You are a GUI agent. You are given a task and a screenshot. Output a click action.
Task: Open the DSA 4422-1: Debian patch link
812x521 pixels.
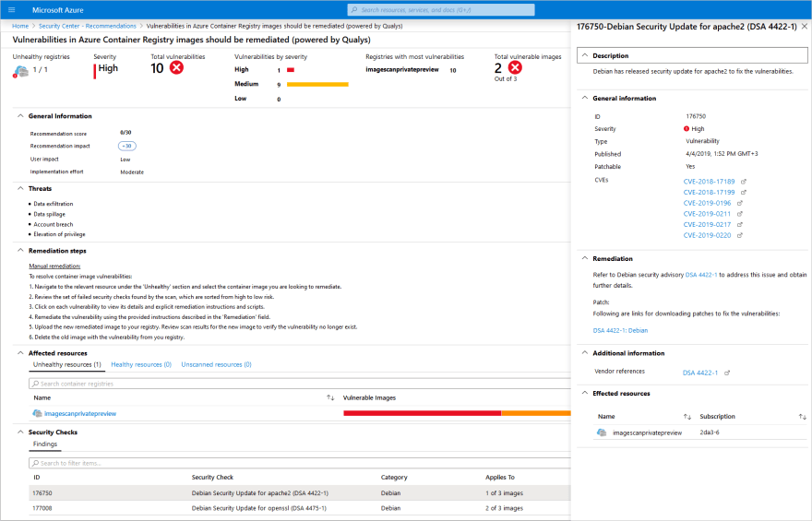point(620,331)
